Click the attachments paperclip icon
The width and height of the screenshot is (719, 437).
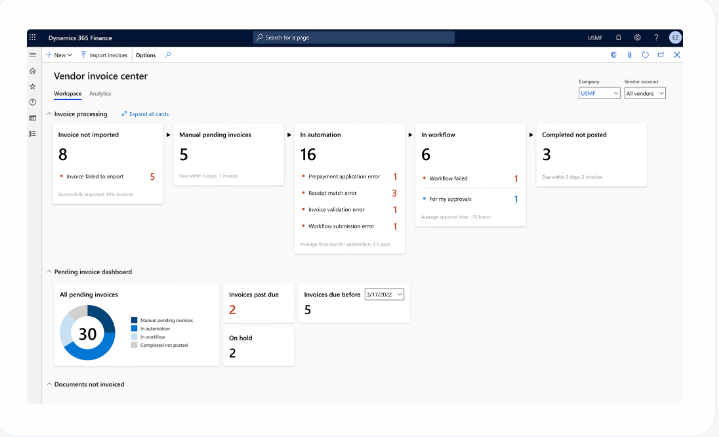(x=629, y=55)
